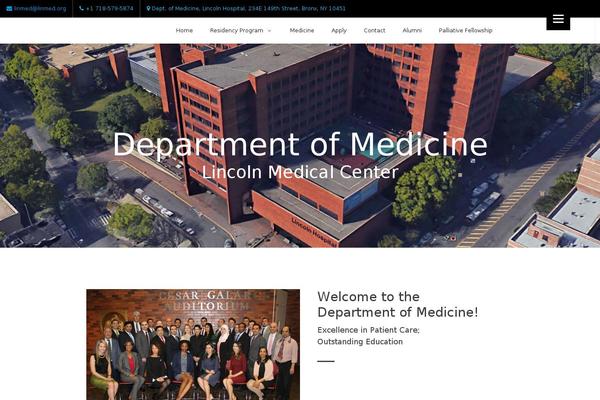Viewport: 600px width, 400px height.
Task: Click the envelope email icon
Action: [9, 8]
